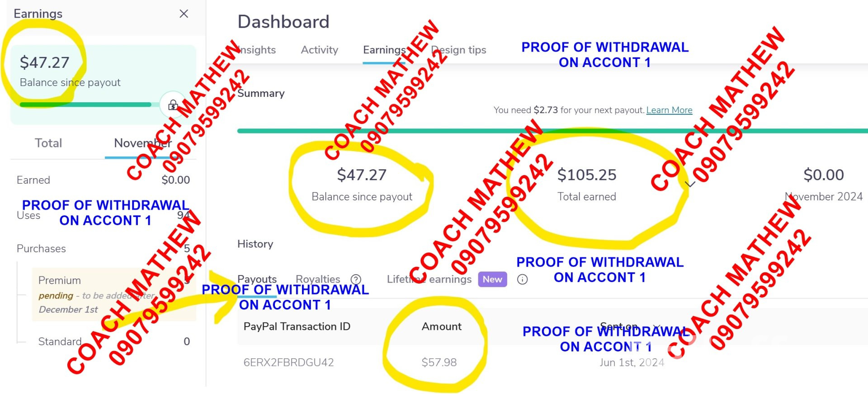The image size is (868, 394).
Task: Open the Payouts history tab
Action: (x=257, y=279)
